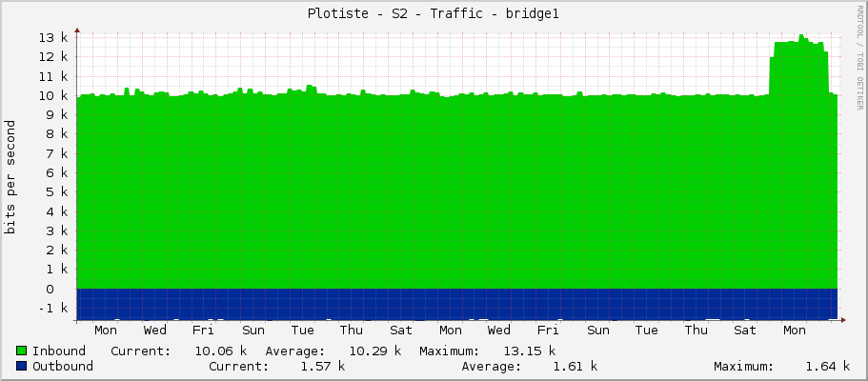Click the 'Tue' label after the first 'Sun'

coord(303,331)
